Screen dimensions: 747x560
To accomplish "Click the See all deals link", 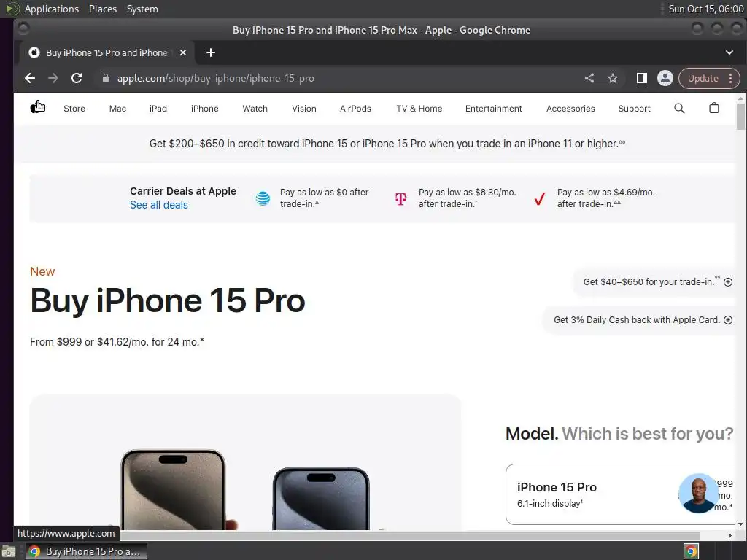I will [x=158, y=205].
